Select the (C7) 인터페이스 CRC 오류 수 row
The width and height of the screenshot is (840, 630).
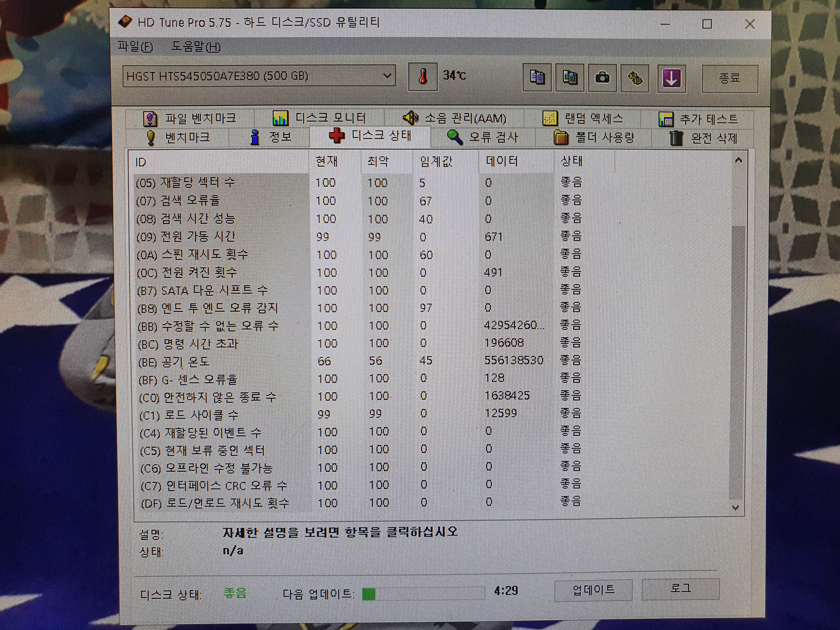pyautogui.click(x=360, y=485)
